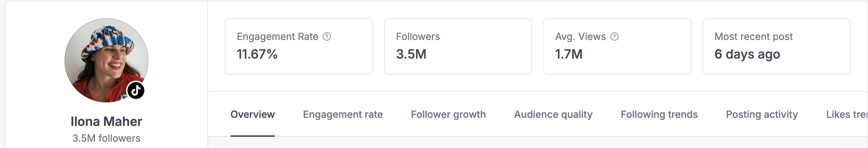
Task: Click the Ilona Maher profile name
Action: 106,121
